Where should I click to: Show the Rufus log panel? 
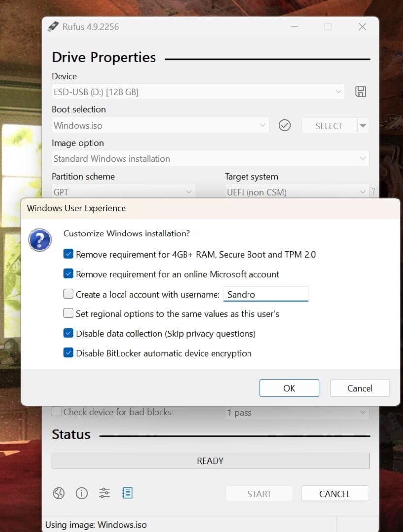(x=127, y=493)
